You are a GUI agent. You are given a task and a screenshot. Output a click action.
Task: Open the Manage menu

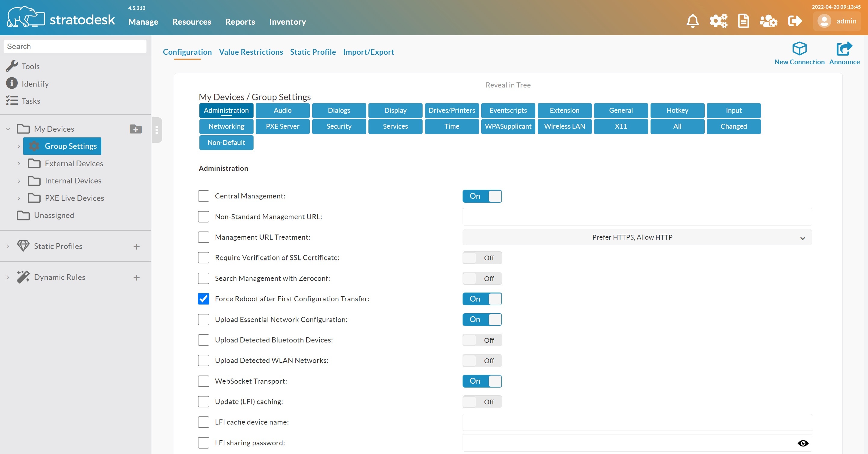[143, 22]
